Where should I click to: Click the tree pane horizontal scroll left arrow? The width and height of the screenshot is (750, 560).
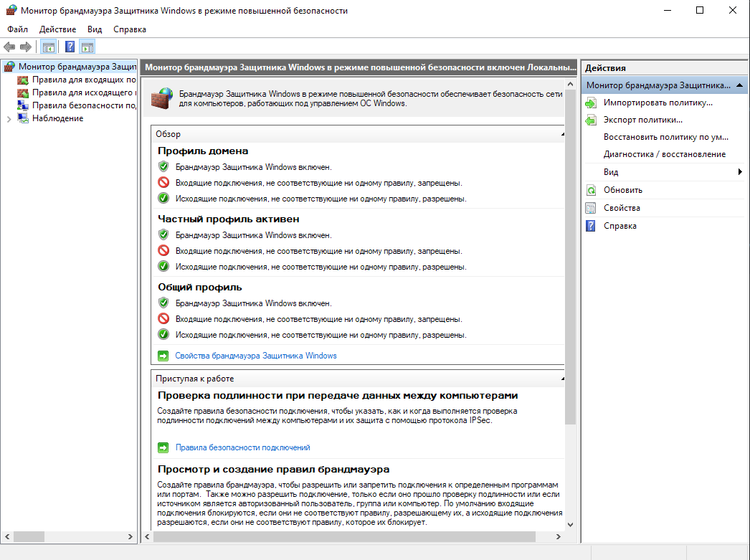pos(7,537)
